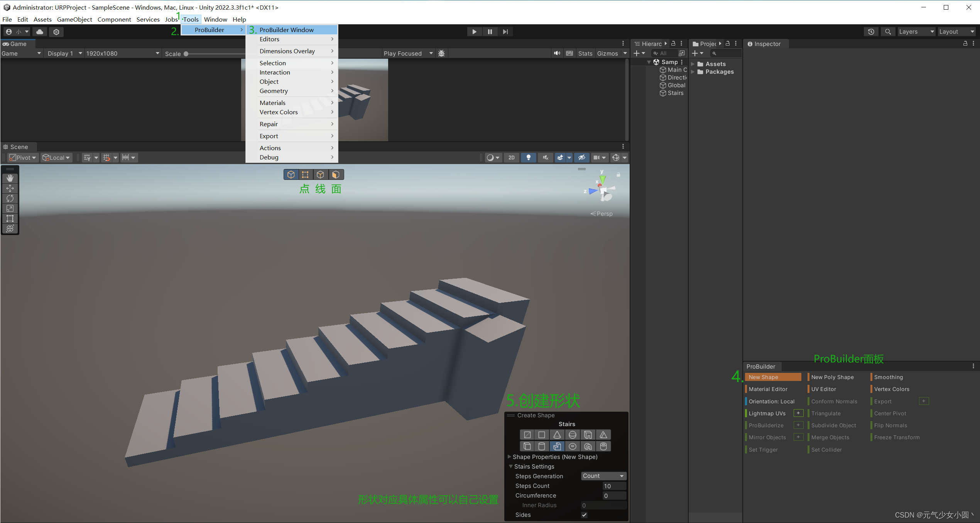Select the Hand view tool

[10, 178]
